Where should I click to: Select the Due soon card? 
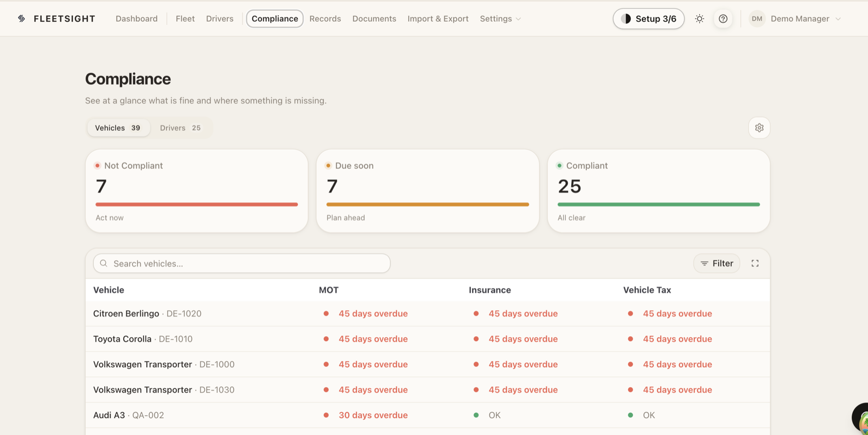(x=427, y=191)
